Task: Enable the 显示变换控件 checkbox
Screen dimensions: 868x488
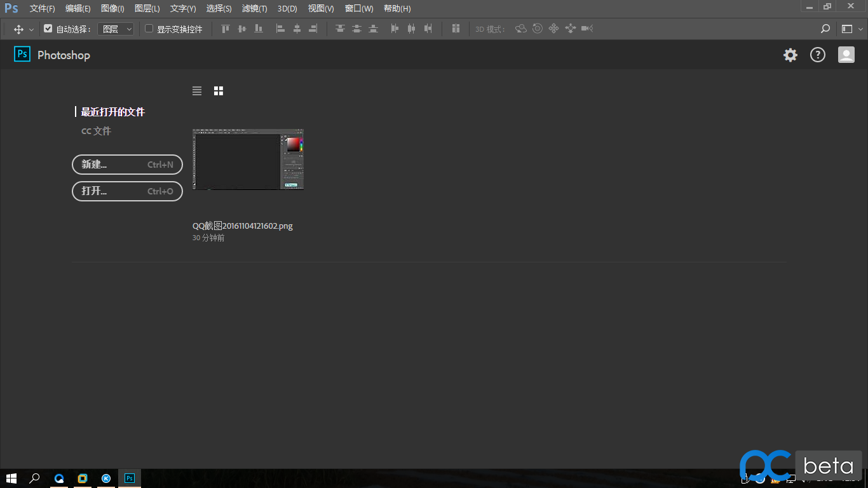Action: coord(149,29)
